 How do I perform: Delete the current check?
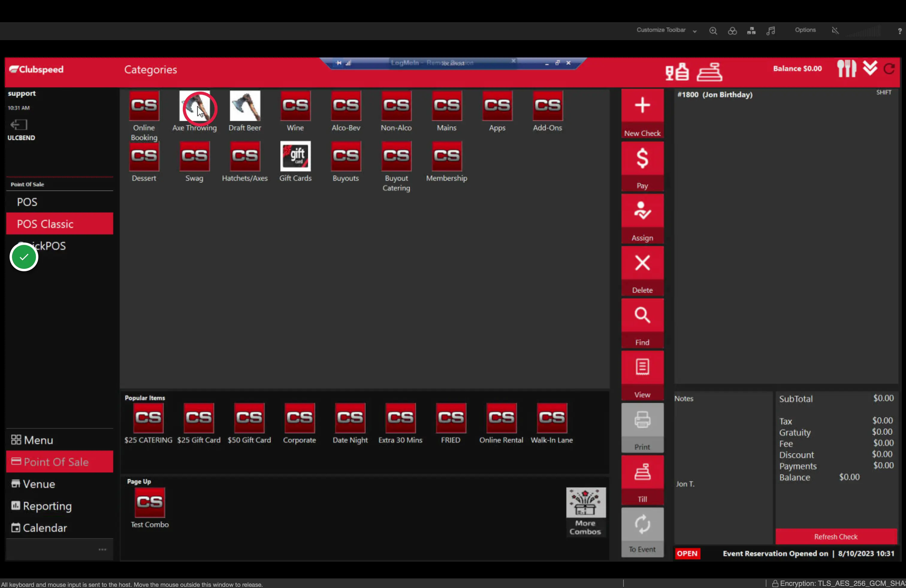click(642, 270)
